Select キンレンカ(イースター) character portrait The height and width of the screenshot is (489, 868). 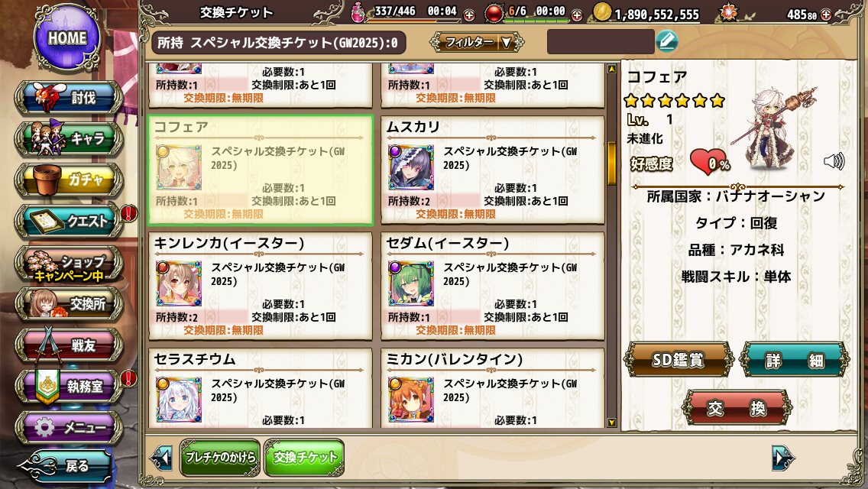(x=178, y=283)
